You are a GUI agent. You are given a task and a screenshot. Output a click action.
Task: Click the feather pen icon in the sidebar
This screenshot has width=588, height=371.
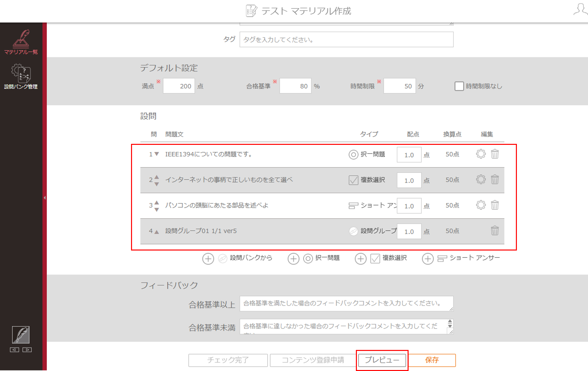[x=21, y=335]
